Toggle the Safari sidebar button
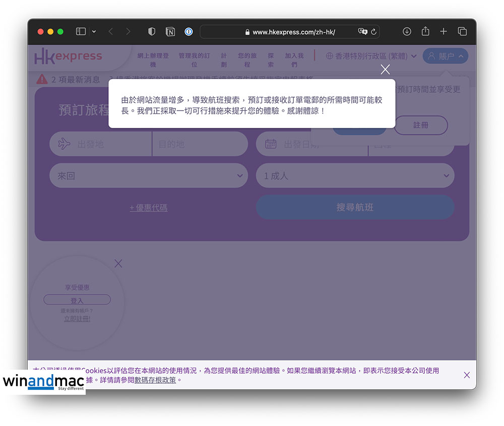Screen dimensions: 504x426 pos(81,32)
